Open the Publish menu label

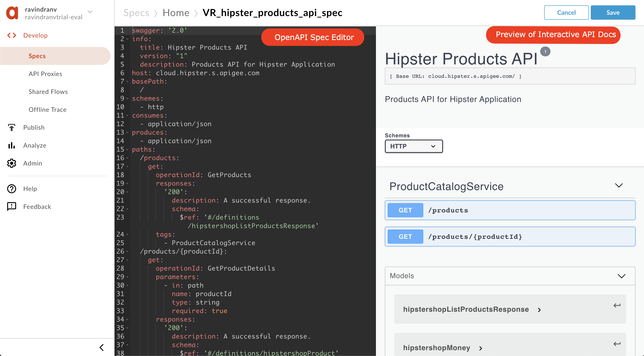34,128
